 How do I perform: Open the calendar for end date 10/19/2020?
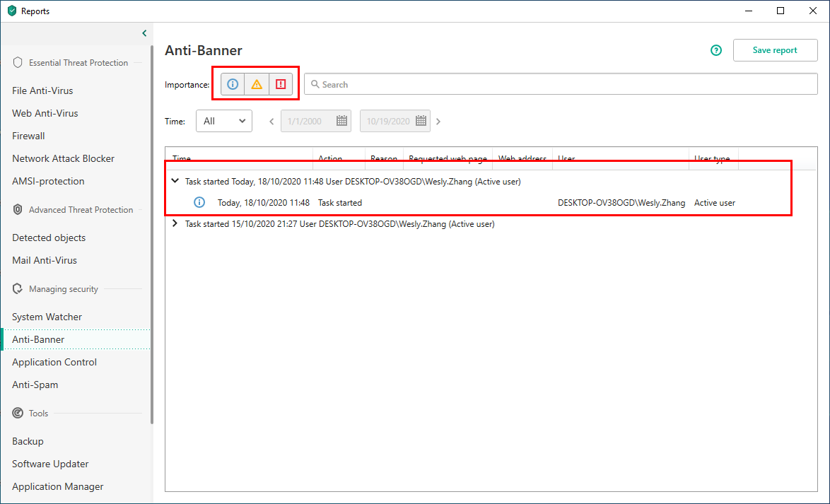(421, 121)
